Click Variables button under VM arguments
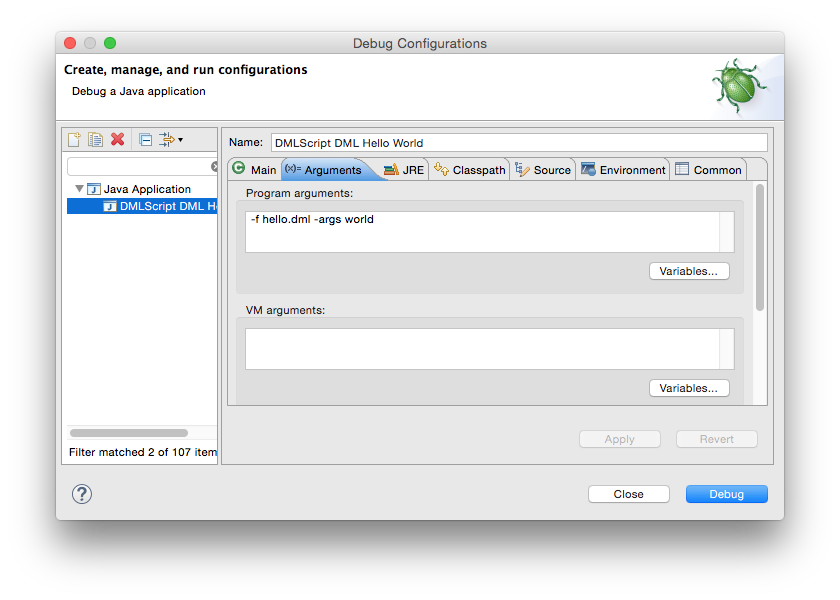 point(689,388)
